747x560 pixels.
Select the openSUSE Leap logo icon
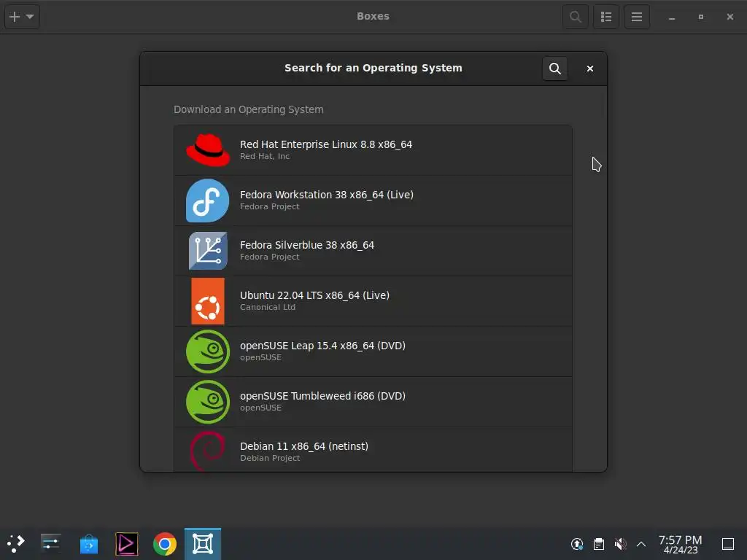(208, 351)
